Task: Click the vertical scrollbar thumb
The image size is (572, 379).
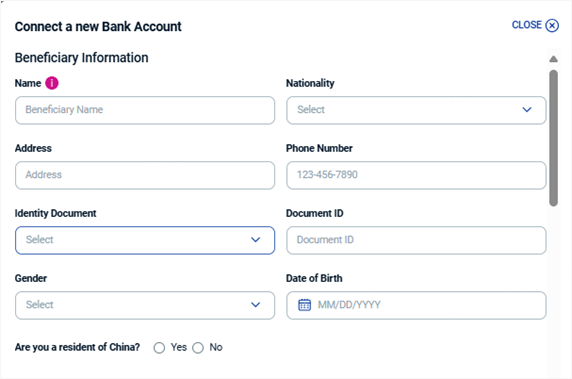Action: click(553, 138)
